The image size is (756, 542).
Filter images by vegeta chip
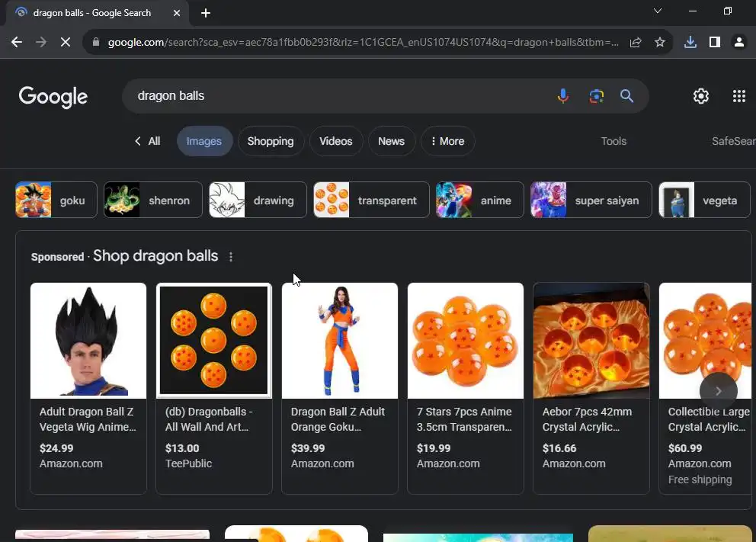click(x=704, y=200)
